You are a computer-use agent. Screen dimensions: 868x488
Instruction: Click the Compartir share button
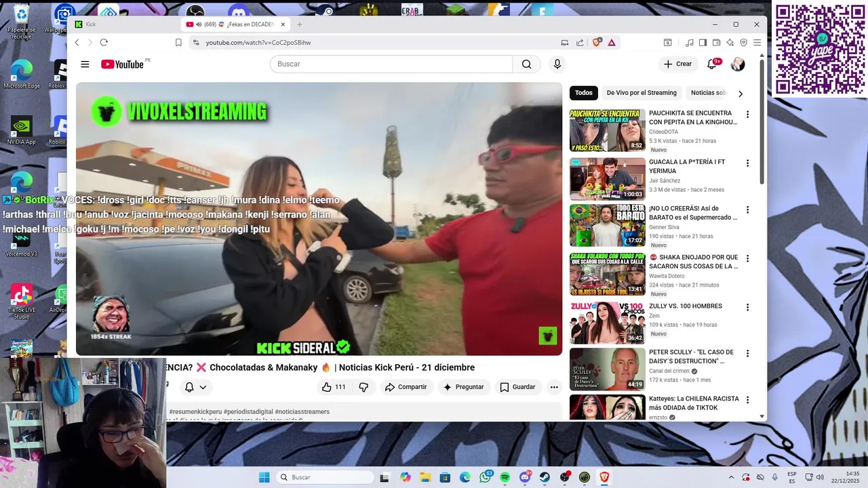coord(406,387)
